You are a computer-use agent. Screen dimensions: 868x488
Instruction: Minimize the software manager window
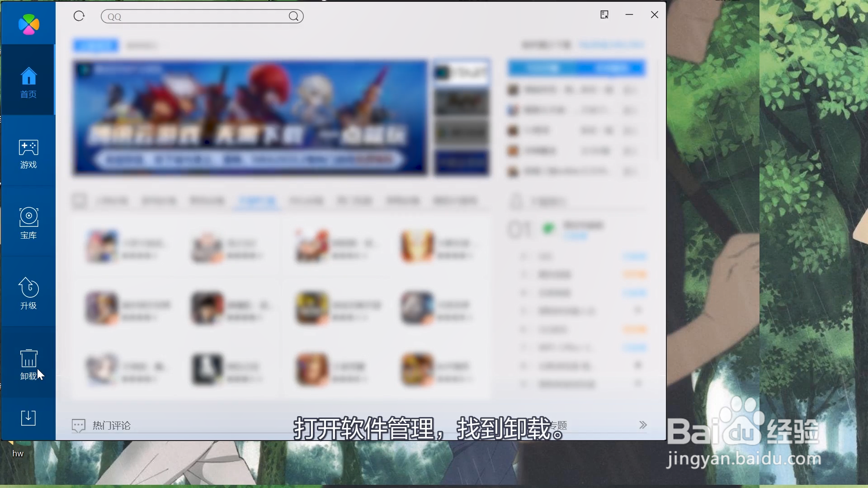[629, 15]
